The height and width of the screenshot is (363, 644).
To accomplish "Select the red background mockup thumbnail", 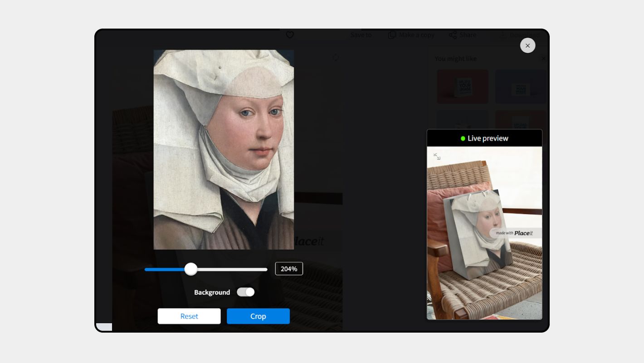I will (463, 86).
